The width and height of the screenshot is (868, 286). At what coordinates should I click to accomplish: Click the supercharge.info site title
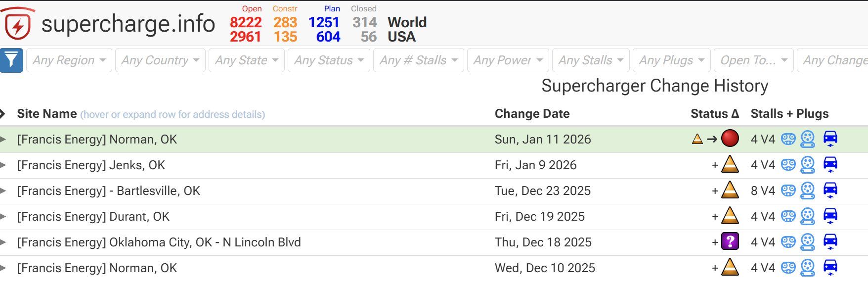(128, 24)
